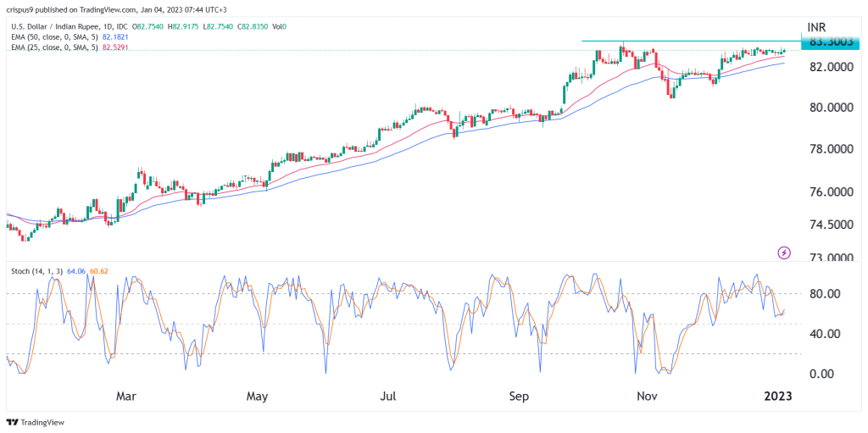Click the Stoch 0.00 axis label
Screen dimensions: 868x433
tap(821, 374)
